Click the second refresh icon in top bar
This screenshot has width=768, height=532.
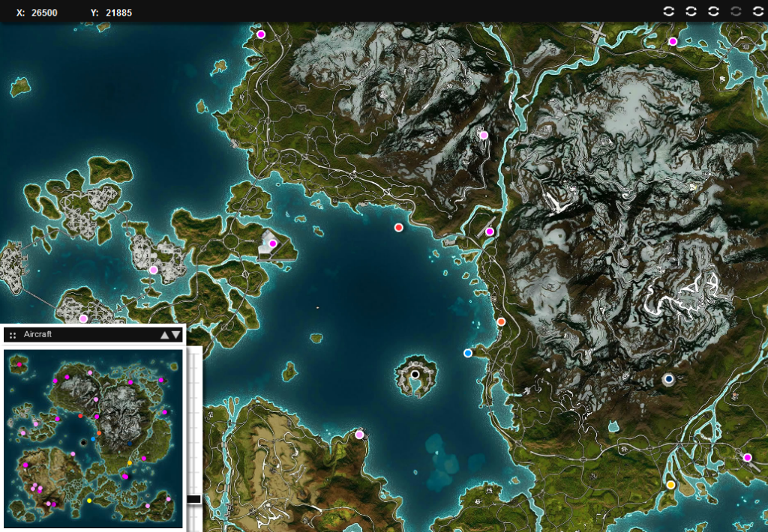click(691, 11)
